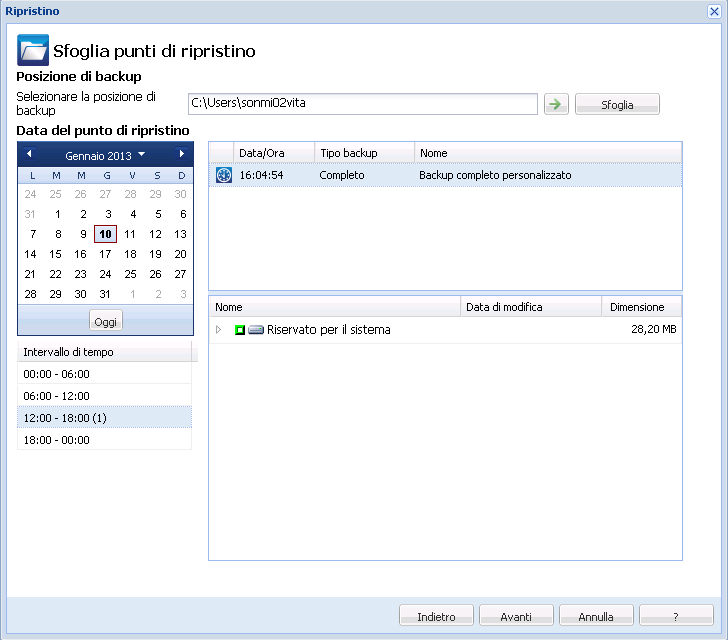728x640 pixels.
Task: Select day 20 in the calendar
Action: (x=180, y=254)
